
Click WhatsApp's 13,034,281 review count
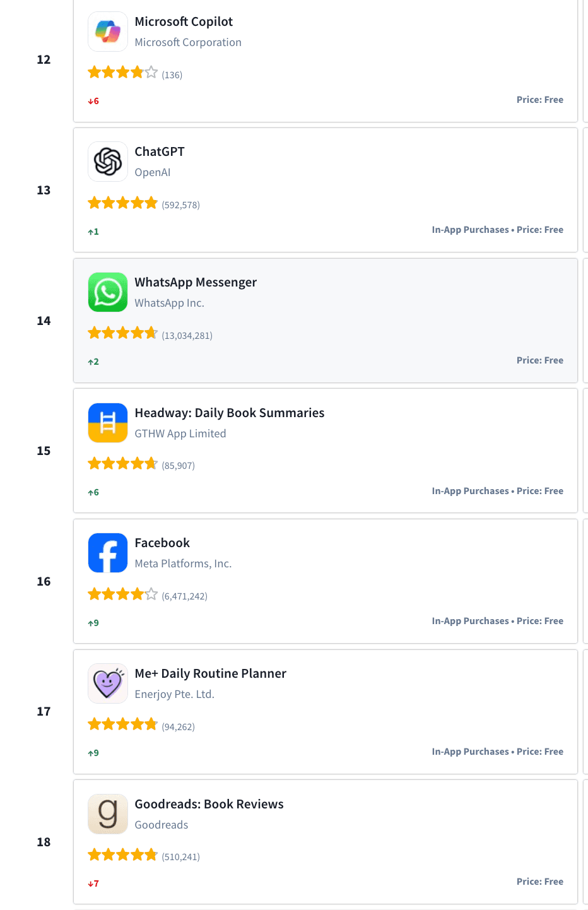point(187,336)
